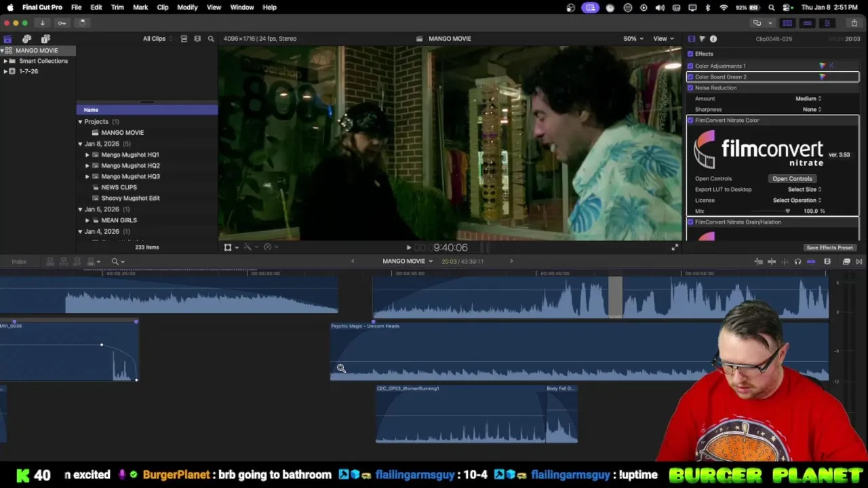Click the Import Media arrow icon
The height and width of the screenshot is (488, 868).
pyautogui.click(x=42, y=22)
